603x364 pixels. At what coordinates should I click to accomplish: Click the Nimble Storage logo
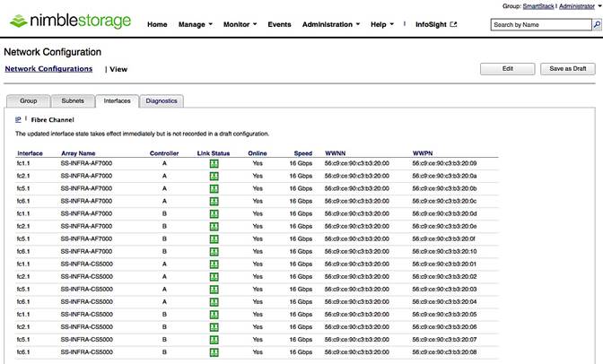70,21
